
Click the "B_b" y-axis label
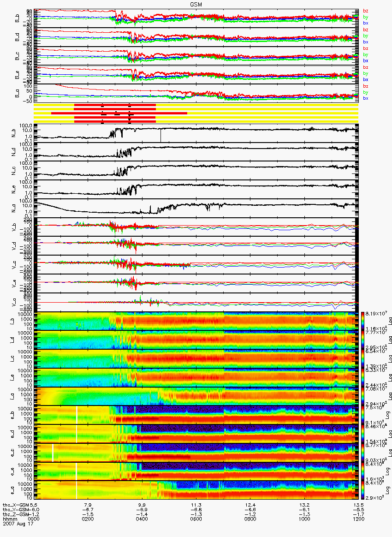17,18
